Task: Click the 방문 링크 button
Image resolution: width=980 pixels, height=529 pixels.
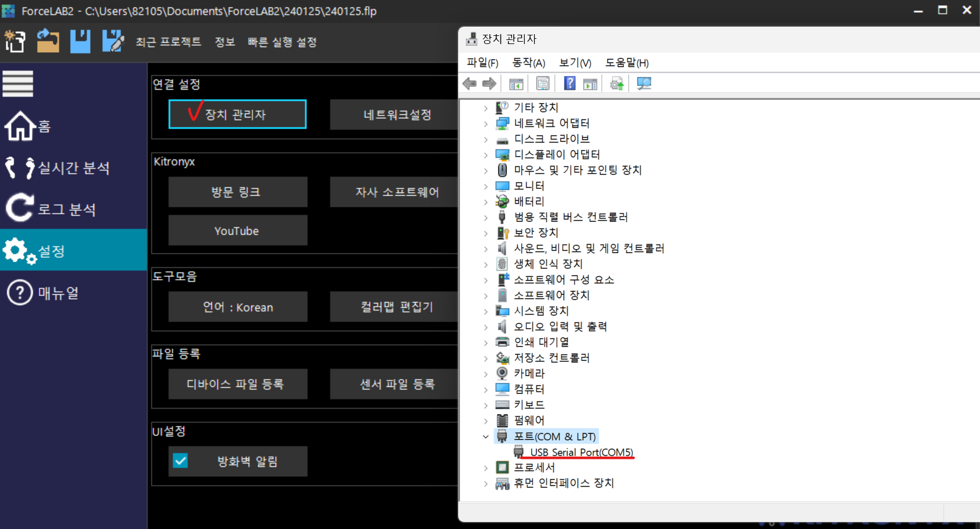Action: pos(238,192)
